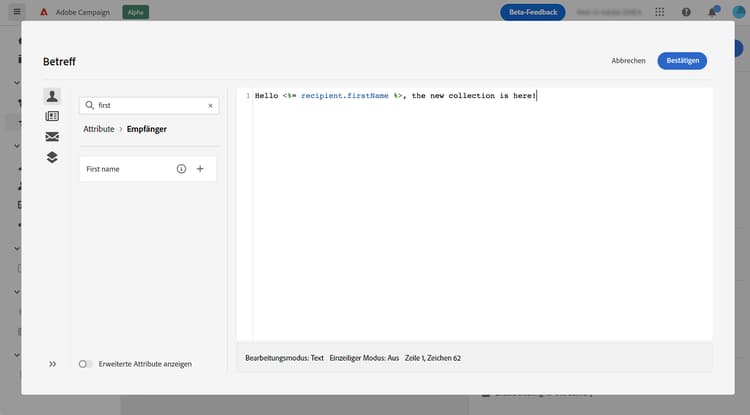Open notifications bell icon

(712, 11)
